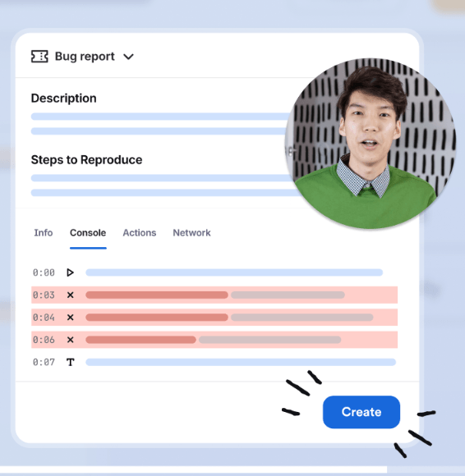465x476 pixels.
Task: Click the second Steps to Reproduce line
Action: 166,193
